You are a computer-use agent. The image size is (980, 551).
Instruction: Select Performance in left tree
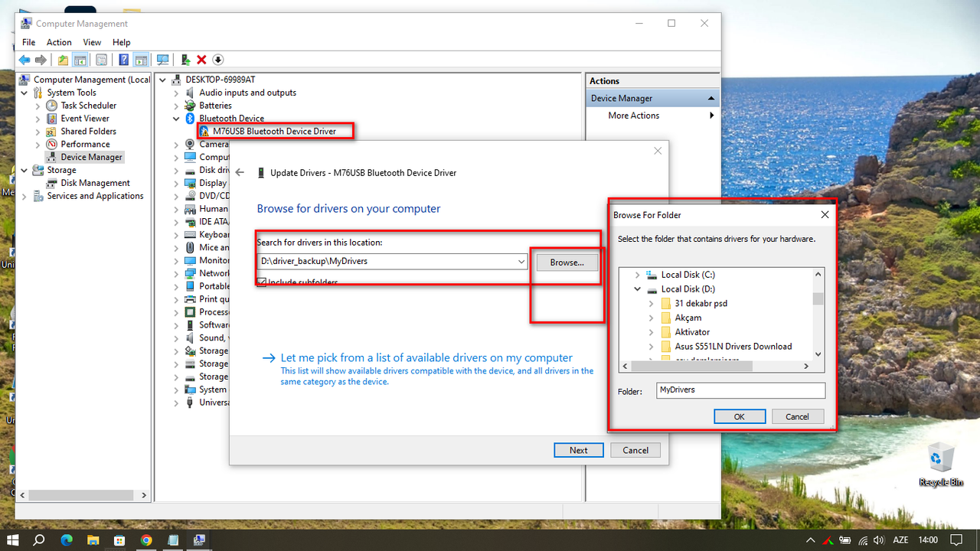click(86, 144)
